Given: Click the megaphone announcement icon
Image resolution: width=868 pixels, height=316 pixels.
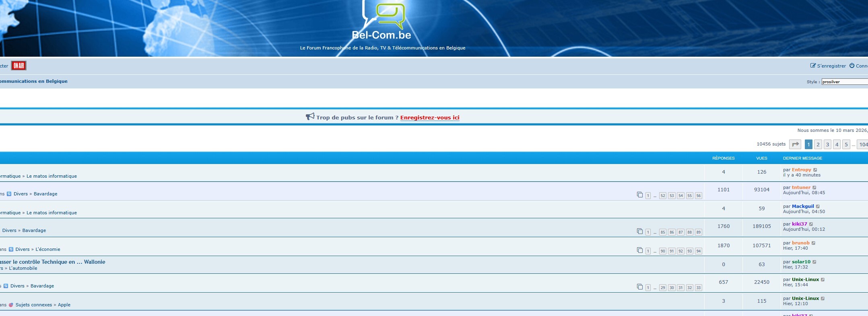Looking at the screenshot, I should pos(310,117).
